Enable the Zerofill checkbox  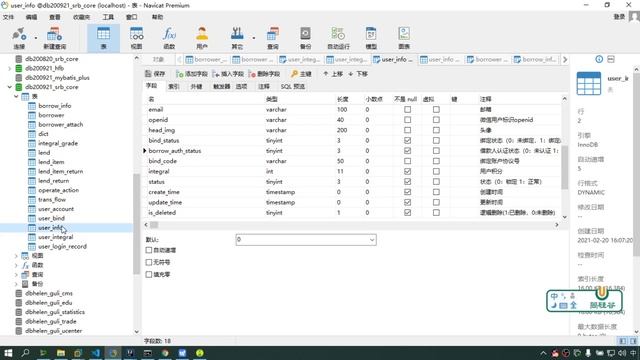coord(149,275)
